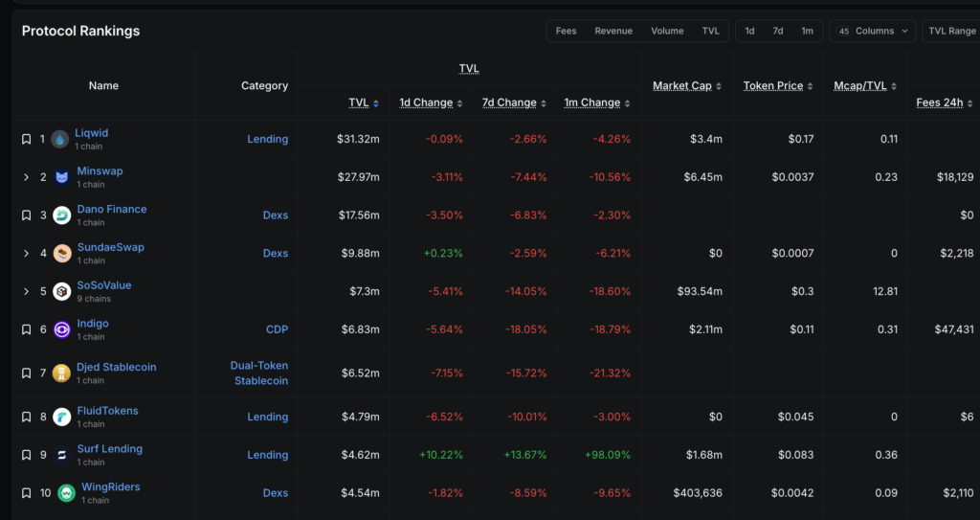Click the Minswap cat logo

pos(61,177)
